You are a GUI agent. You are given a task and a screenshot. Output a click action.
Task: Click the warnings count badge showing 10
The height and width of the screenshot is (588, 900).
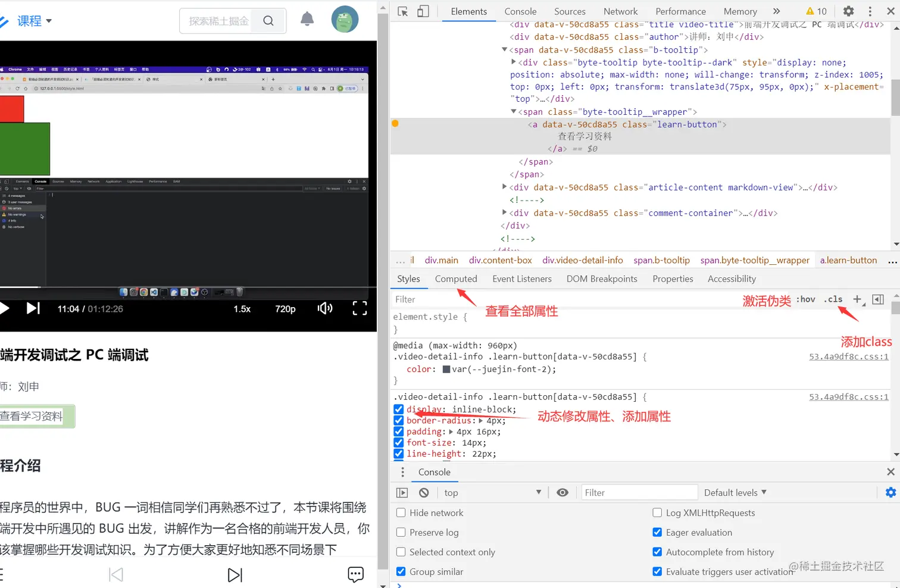816,11
